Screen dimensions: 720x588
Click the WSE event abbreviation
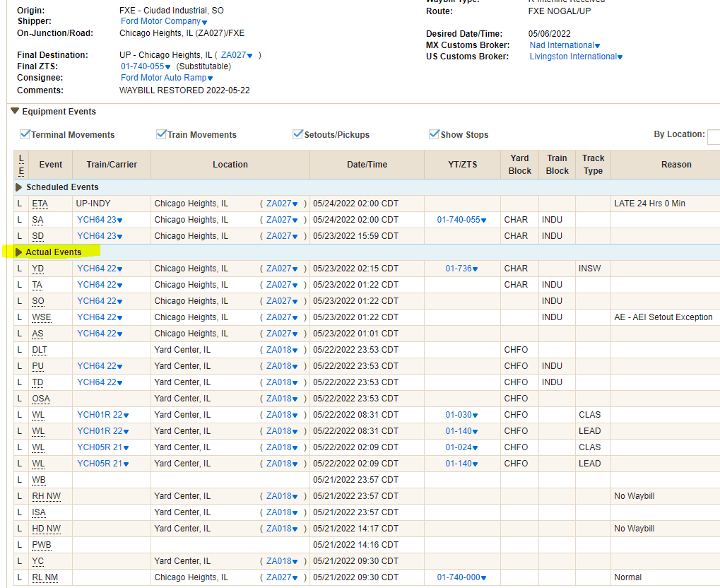[41, 317]
